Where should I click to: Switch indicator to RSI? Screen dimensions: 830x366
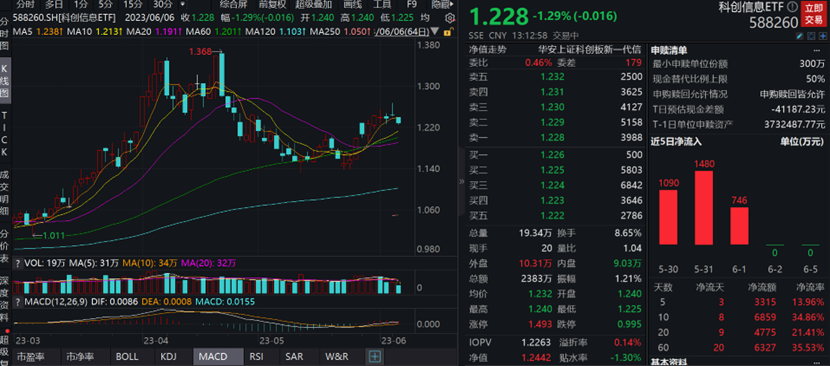(x=256, y=356)
